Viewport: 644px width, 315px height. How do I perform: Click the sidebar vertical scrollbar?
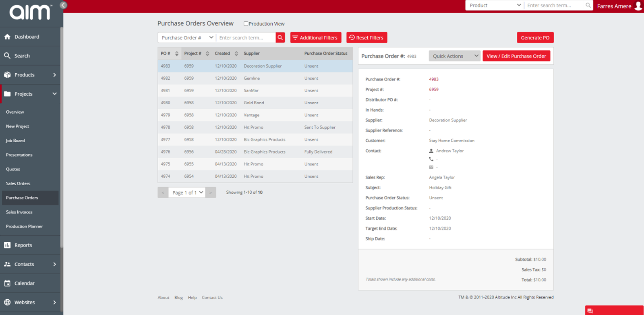[61, 137]
